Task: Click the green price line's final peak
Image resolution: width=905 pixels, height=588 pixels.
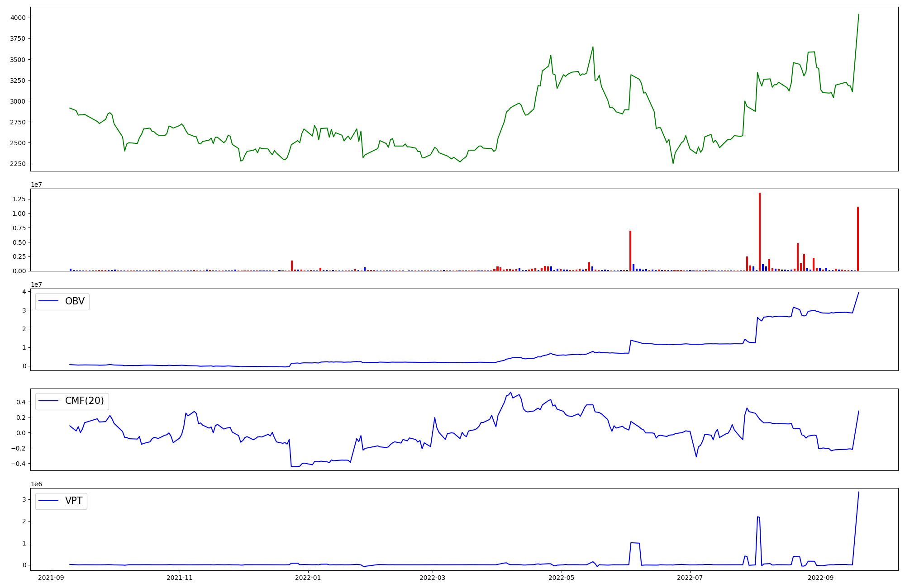Action: 858,14
